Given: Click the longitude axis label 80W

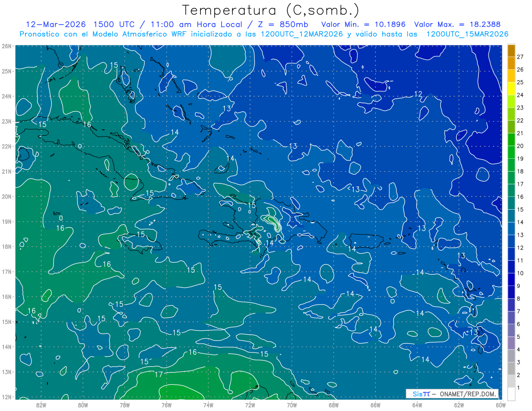Looking at the screenshot, I should (83, 405).
